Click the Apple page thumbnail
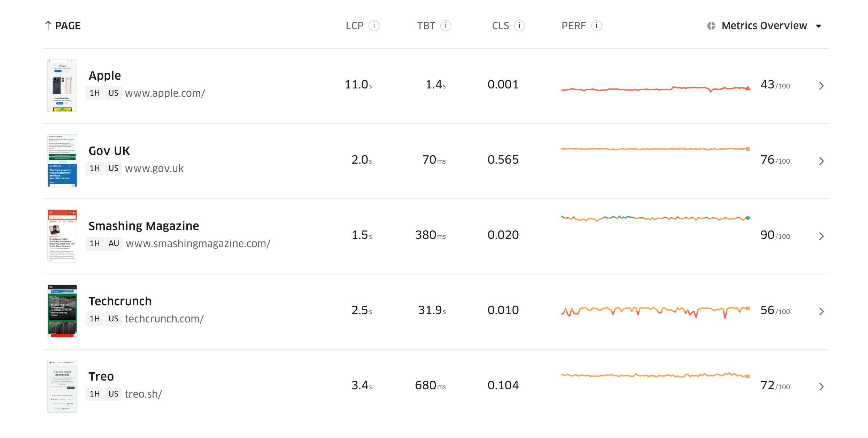Image resolution: width=868 pixels, height=438 pixels. coord(62,86)
